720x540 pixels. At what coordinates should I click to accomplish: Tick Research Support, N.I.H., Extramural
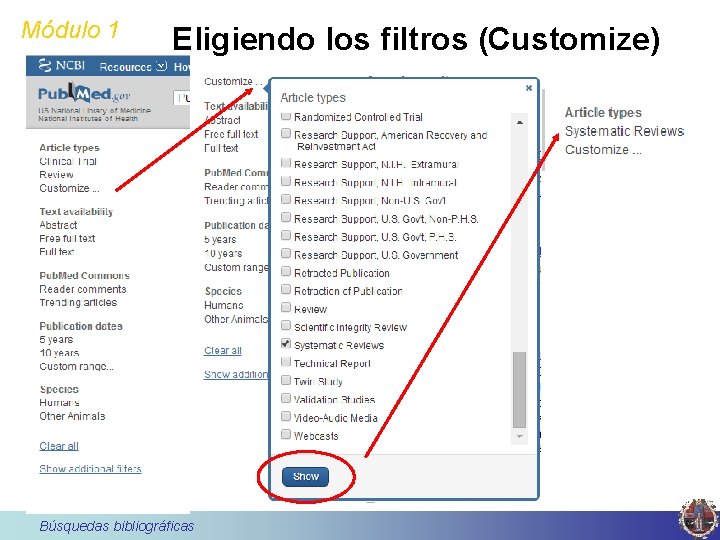(286, 163)
